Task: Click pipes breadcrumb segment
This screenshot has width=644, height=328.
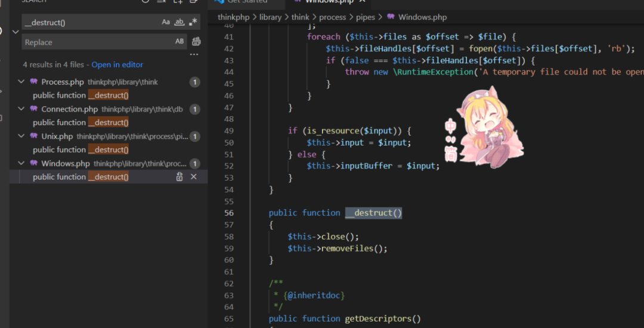Action: coord(365,17)
